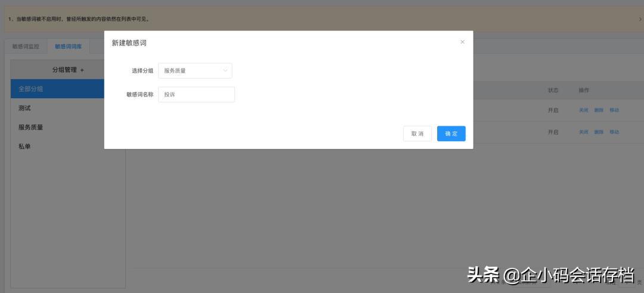644x293 pixels.
Task: Choose the 测试 group
Action: coord(57,108)
